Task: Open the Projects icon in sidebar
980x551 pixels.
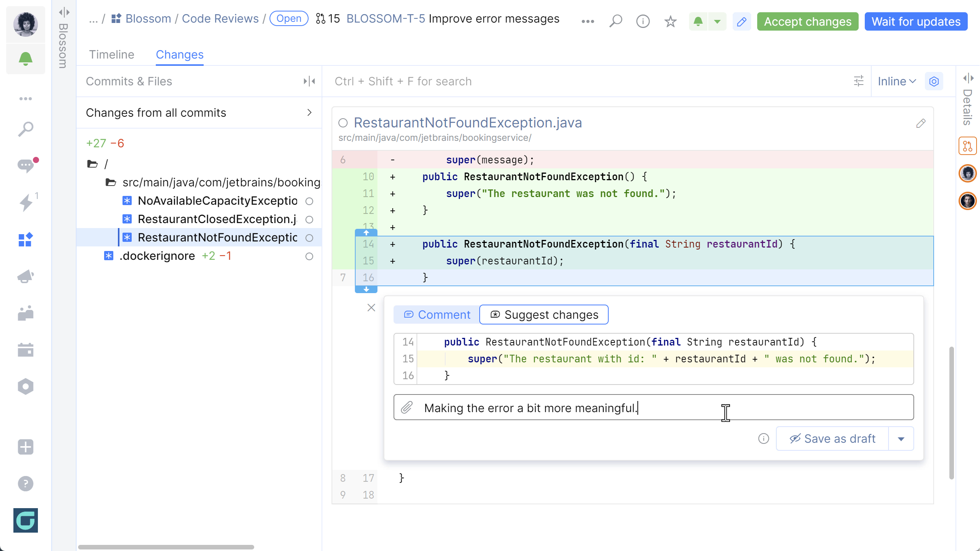Action: pyautogui.click(x=26, y=240)
